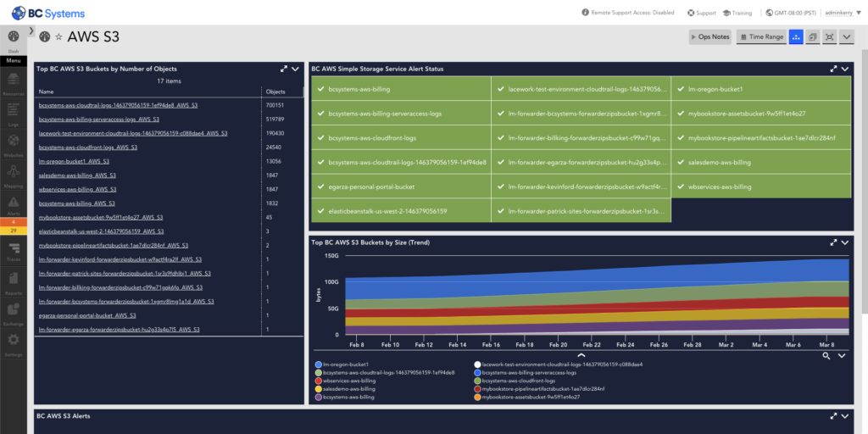Enter fullscreen dashboard mode
The height and width of the screenshot is (434, 868).
(829, 37)
